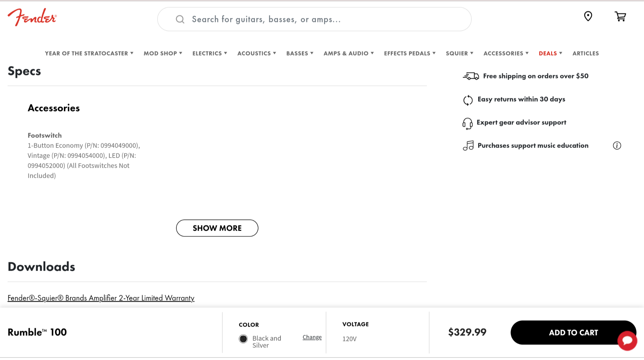Expand the Accessories nav dropdown

(506, 53)
